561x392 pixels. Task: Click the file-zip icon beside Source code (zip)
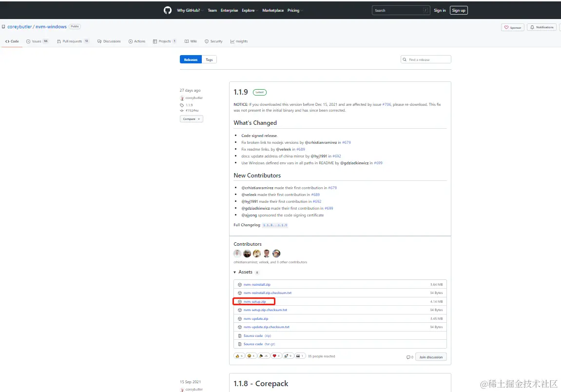(240, 336)
